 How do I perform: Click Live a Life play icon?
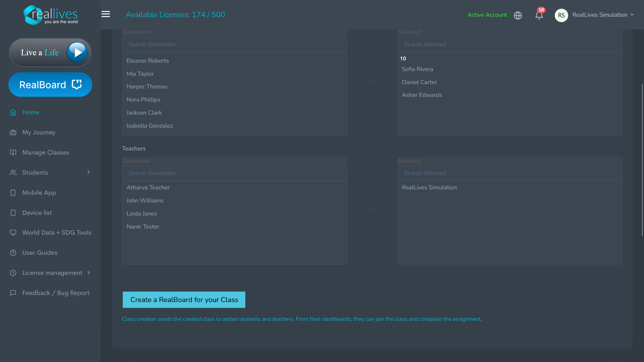(77, 52)
